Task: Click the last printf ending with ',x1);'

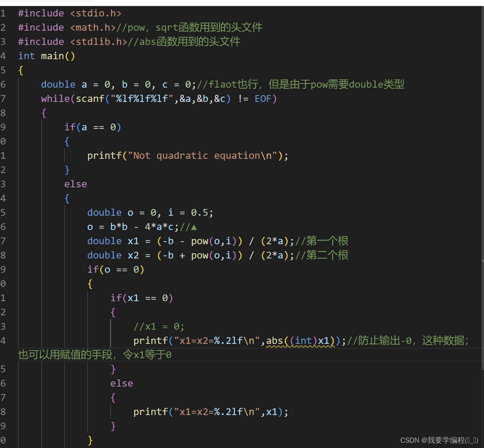Action: [211, 412]
